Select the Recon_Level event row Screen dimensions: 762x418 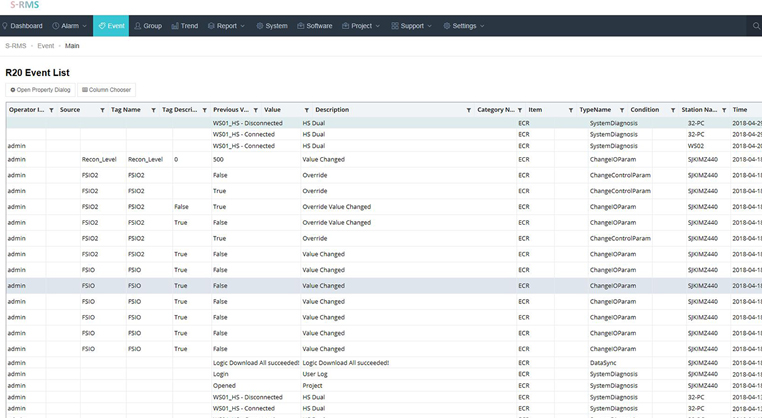click(384, 159)
